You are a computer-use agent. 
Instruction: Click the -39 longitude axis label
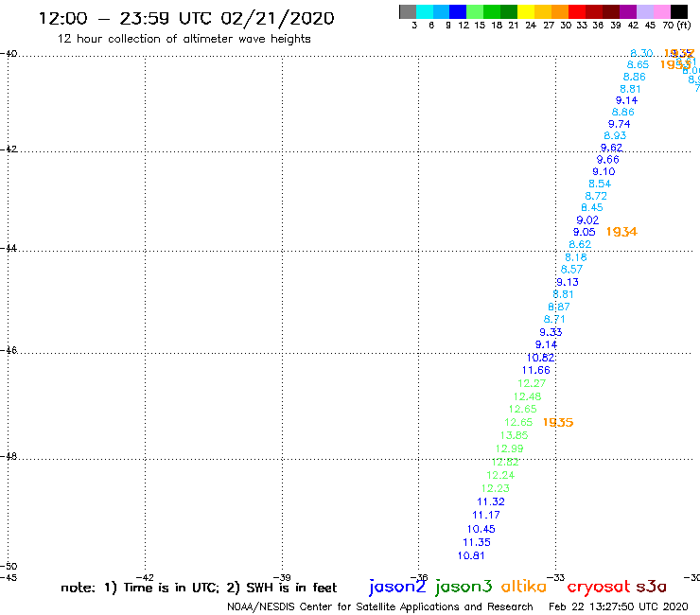pyautogui.click(x=282, y=578)
